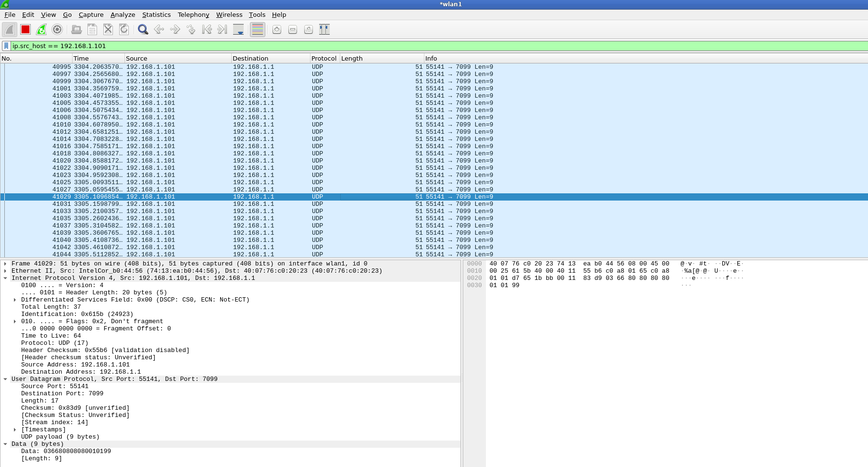
Task: Click the display filter bookmark icon
Action: pos(6,46)
